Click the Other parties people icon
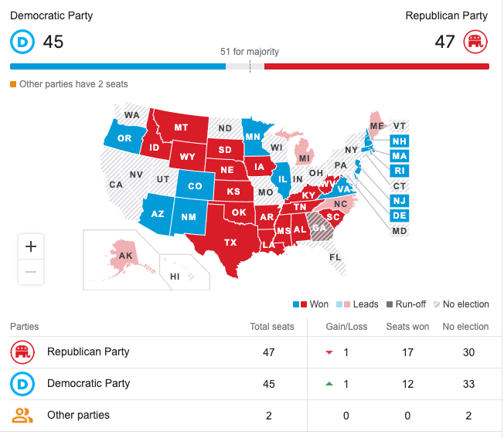The width and height of the screenshot is (504, 438). 21,415
